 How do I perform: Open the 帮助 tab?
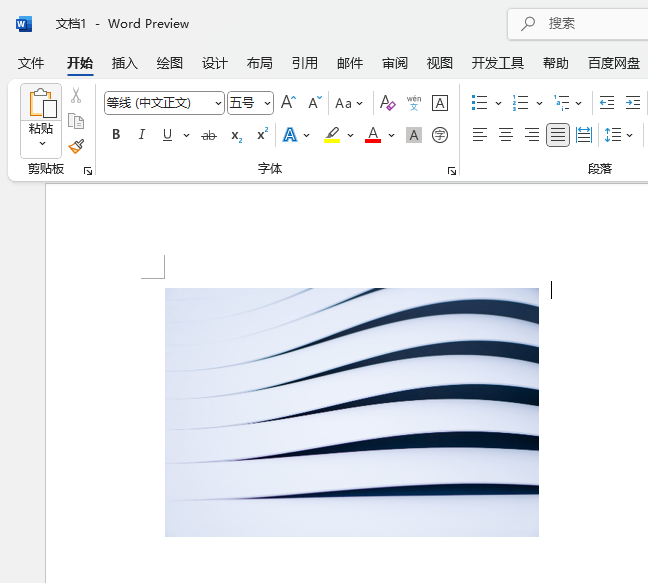[556, 63]
